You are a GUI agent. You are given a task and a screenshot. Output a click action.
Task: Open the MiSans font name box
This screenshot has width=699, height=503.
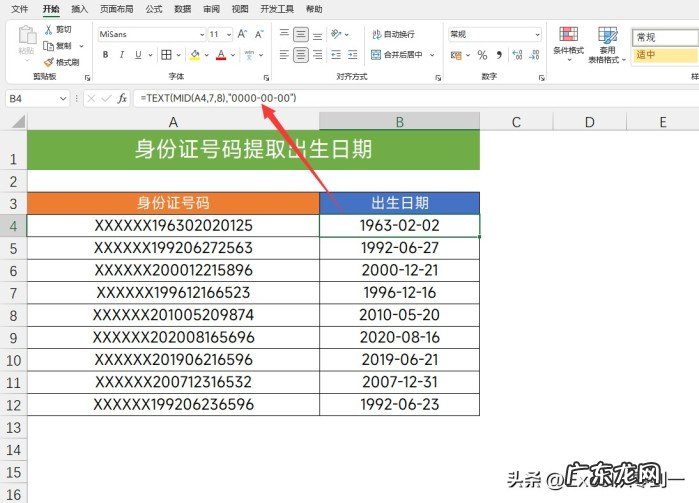click(152, 34)
